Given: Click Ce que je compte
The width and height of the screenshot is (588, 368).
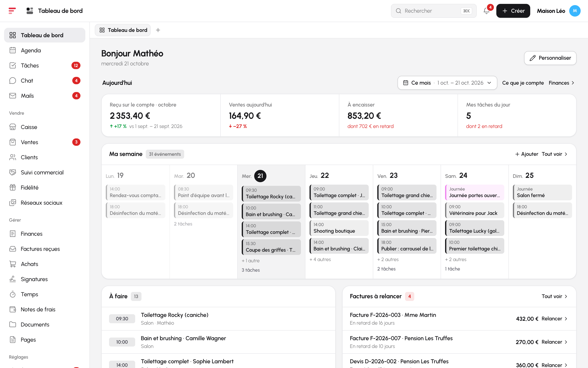Looking at the screenshot, I should pos(523,83).
